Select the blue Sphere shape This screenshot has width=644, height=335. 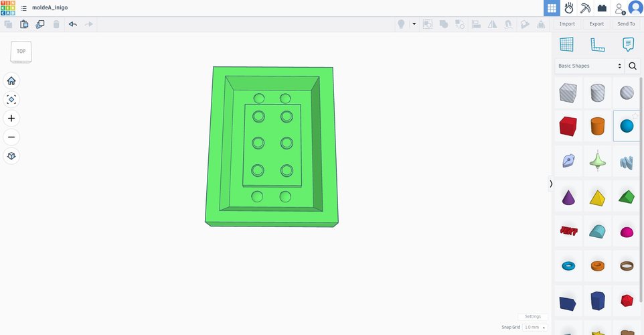pos(627,126)
